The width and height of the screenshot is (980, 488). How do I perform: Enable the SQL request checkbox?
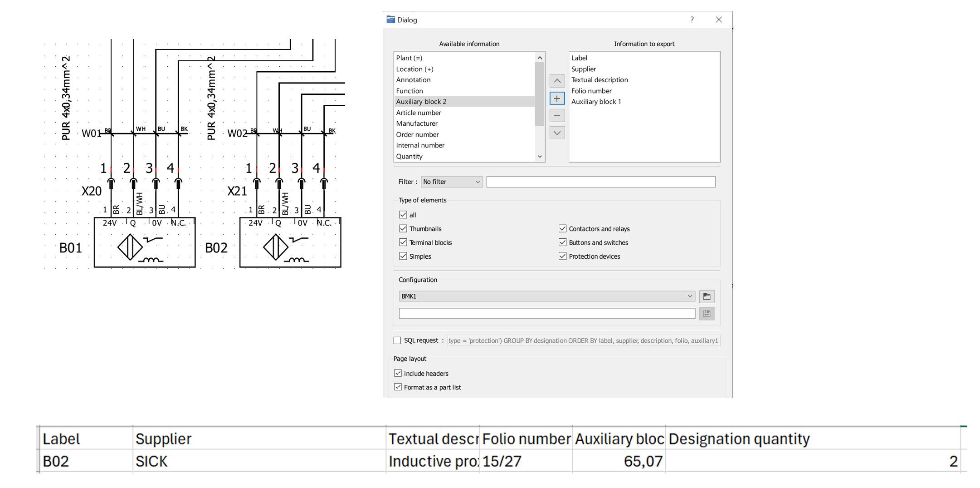pos(397,340)
